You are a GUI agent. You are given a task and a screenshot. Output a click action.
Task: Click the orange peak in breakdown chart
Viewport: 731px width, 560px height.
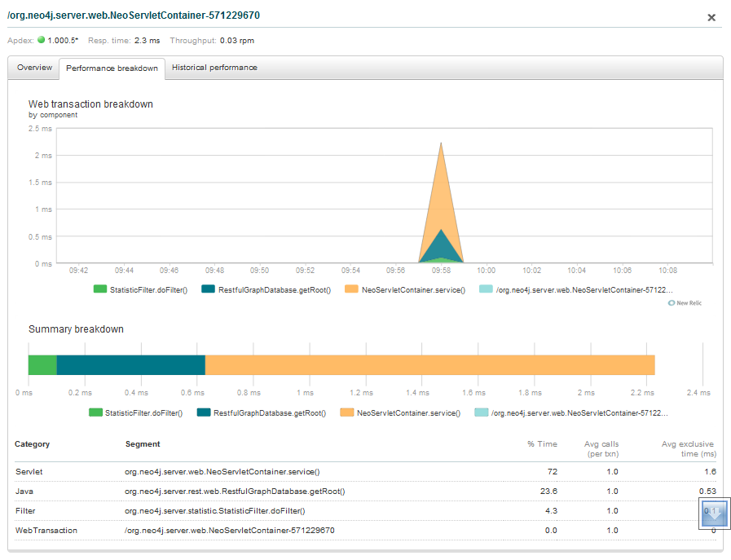pos(441,187)
